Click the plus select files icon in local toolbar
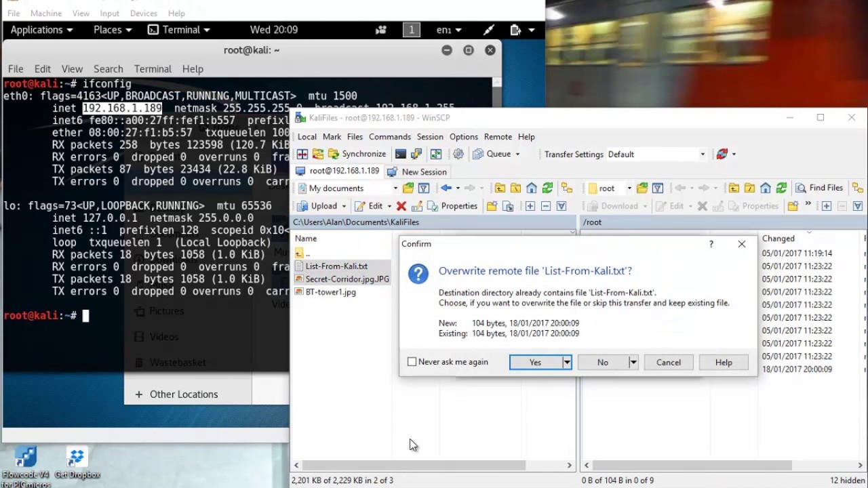868x488 pixels. tap(530, 206)
